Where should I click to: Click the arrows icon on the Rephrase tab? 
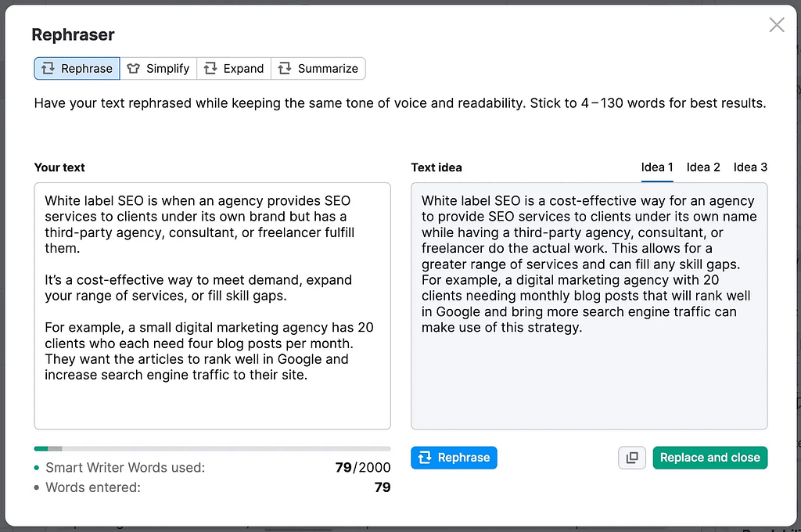[48, 69]
